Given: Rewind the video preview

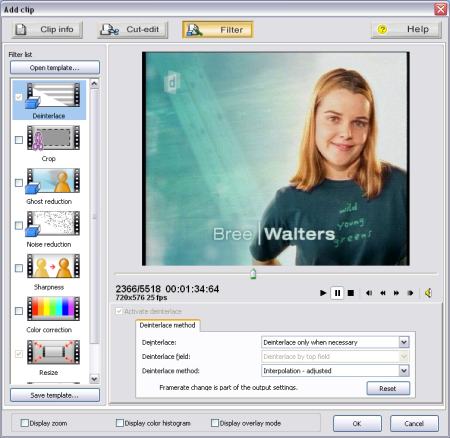Looking at the screenshot, I should (x=383, y=293).
